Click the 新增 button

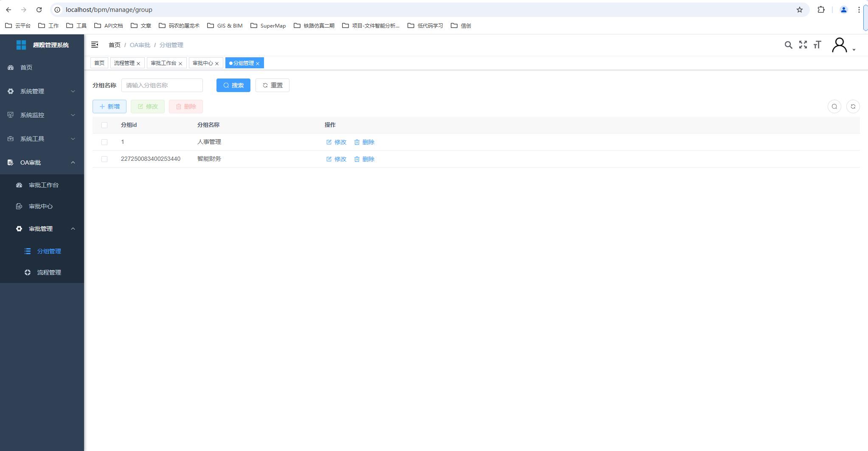click(110, 106)
